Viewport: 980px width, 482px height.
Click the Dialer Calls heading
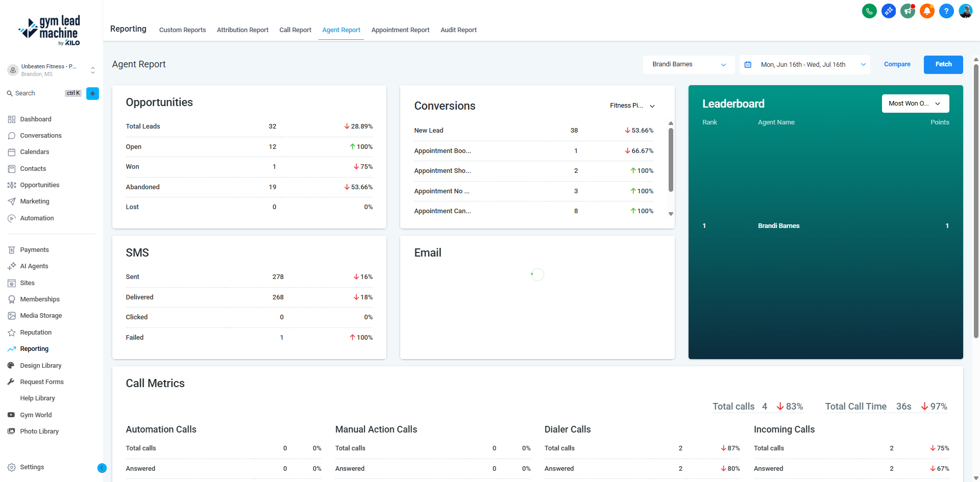(568, 429)
